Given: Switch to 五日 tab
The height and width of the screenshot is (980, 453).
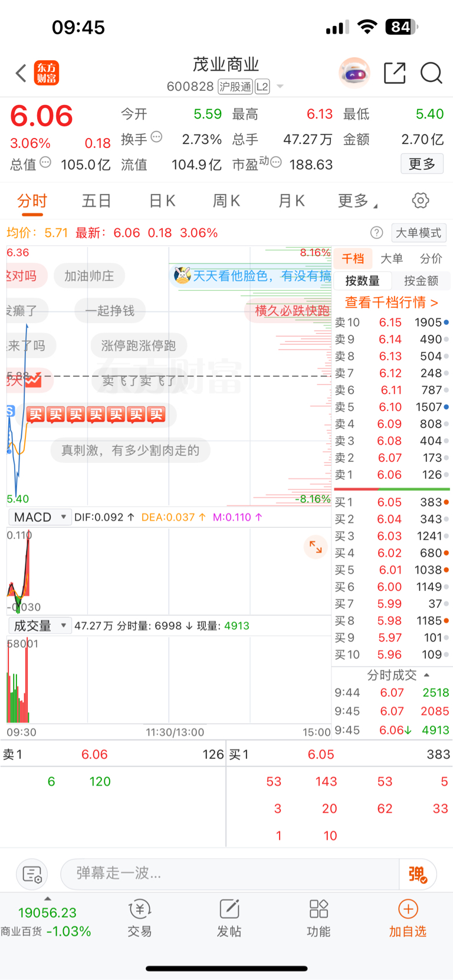Looking at the screenshot, I should pyautogui.click(x=97, y=201).
